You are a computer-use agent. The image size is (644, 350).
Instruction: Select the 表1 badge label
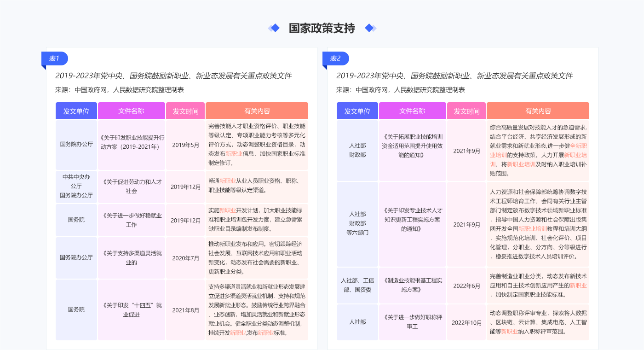55,58
